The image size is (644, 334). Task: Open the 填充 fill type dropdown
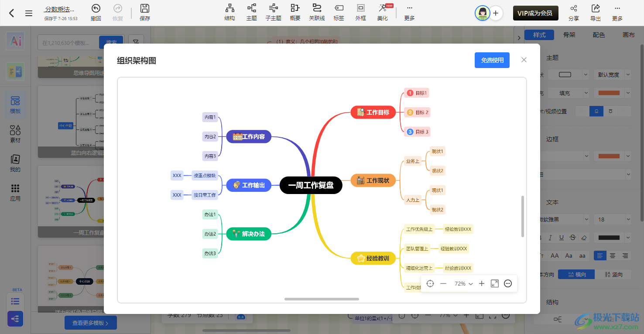click(568, 93)
